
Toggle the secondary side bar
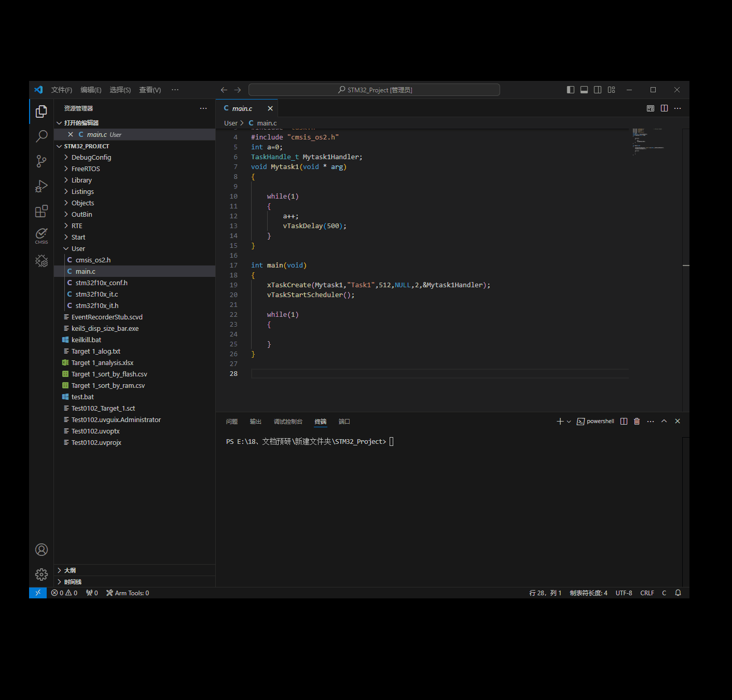598,90
